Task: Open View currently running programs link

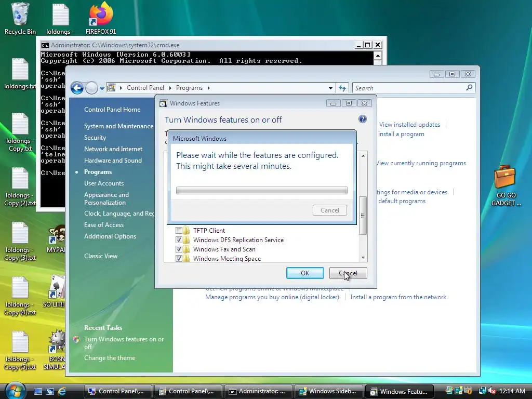Action: [421, 163]
